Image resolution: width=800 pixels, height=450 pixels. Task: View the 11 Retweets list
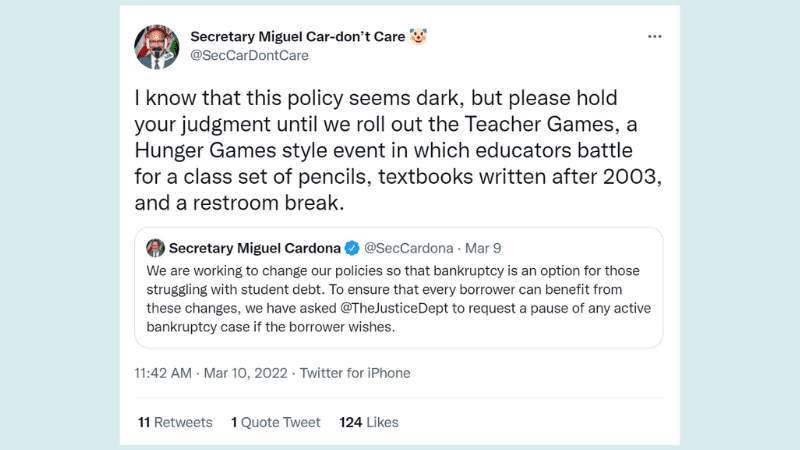176,422
